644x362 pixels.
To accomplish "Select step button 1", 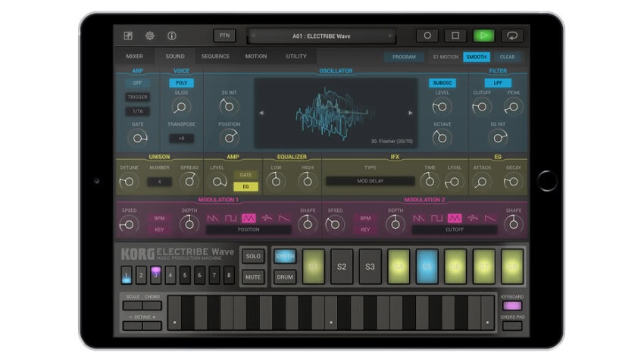I will coord(126,276).
